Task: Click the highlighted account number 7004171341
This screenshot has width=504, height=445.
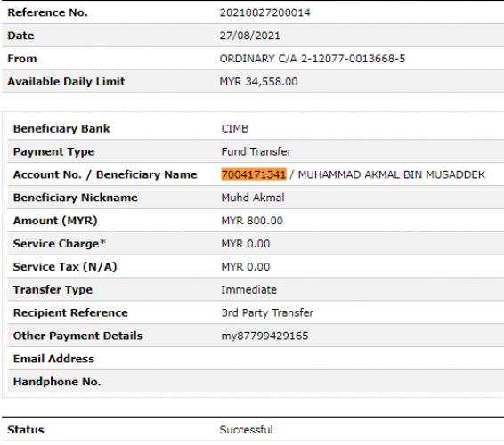Action: tap(254, 174)
